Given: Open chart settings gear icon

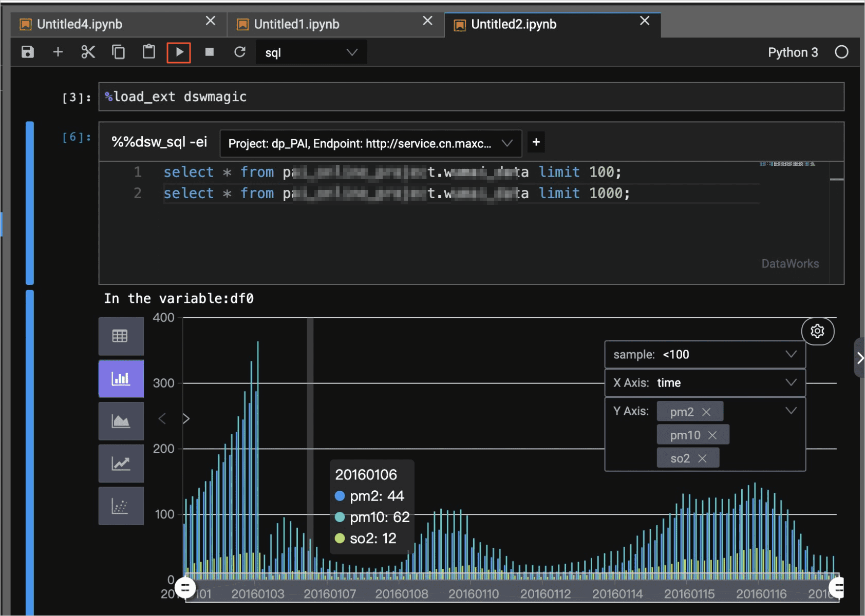Looking at the screenshot, I should point(817,331).
